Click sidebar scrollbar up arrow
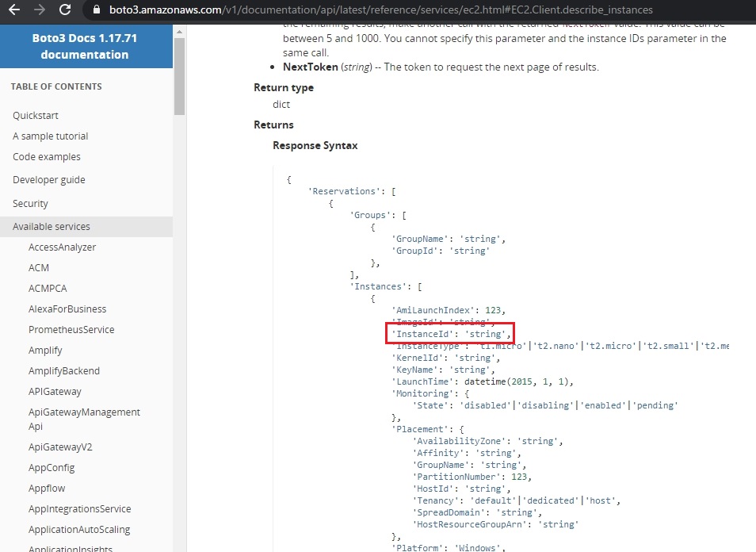 [x=179, y=32]
